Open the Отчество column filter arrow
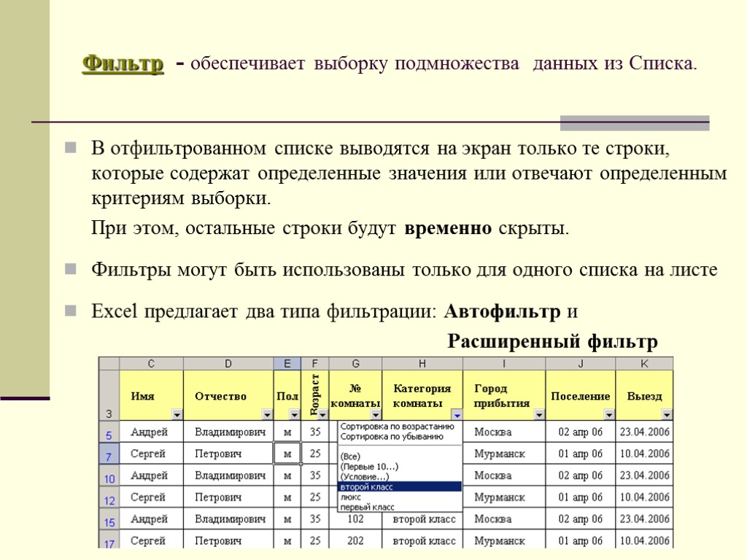747x560 pixels. pos(267,414)
